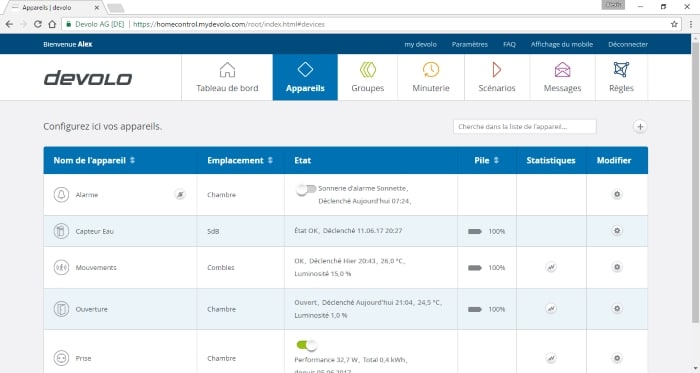Focus the device list search field
The image size is (700, 373).
[525, 127]
